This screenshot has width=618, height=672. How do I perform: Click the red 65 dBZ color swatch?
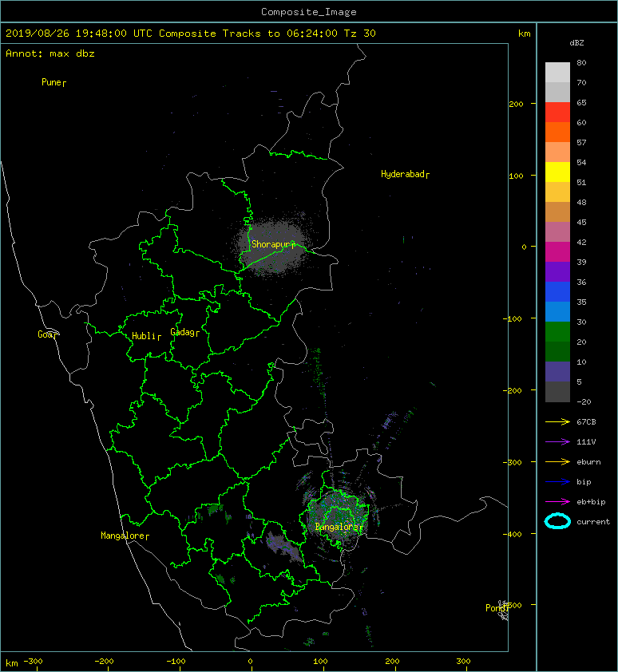click(557, 113)
